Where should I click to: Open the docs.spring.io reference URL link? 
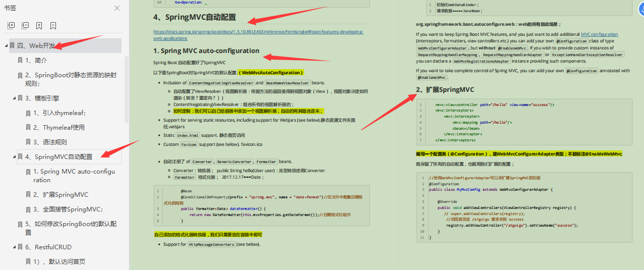pos(258,35)
